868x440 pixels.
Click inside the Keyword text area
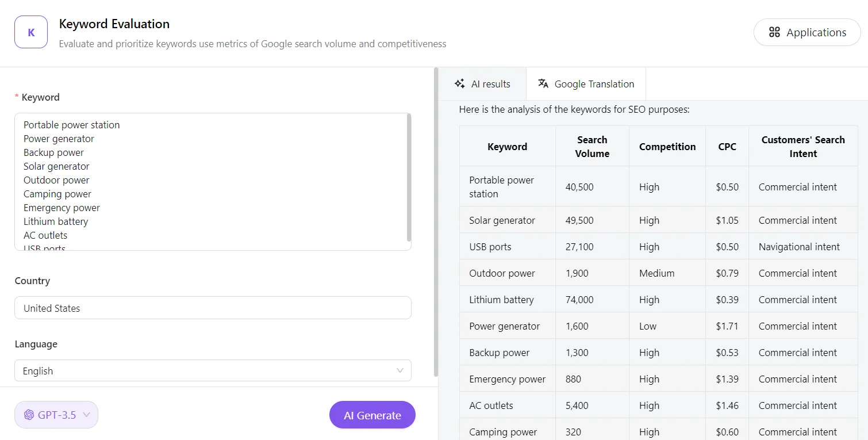click(x=207, y=181)
